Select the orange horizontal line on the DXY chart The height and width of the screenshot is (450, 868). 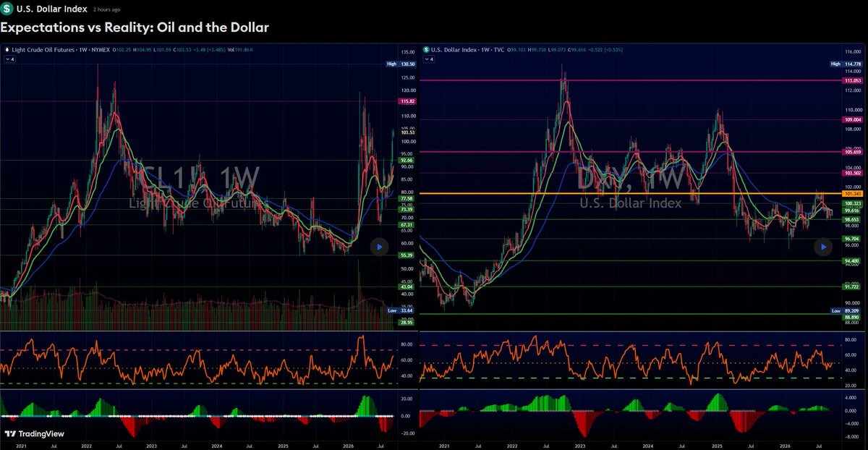click(629, 193)
